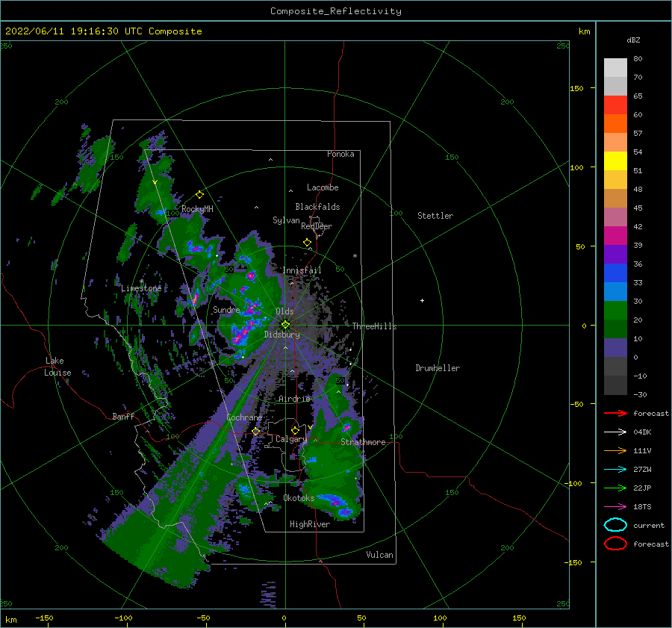Click the red 'forecast' ellipse icon
Screen dimensions: 672x628
pos(615,544)
